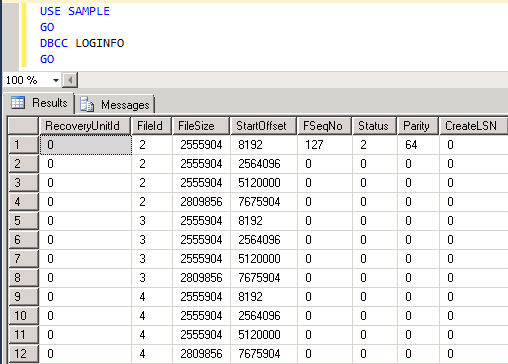Viewport: 508px width, 364px height.
Task: Click Parity value 64 in row 1
Action: pos(418,145)
